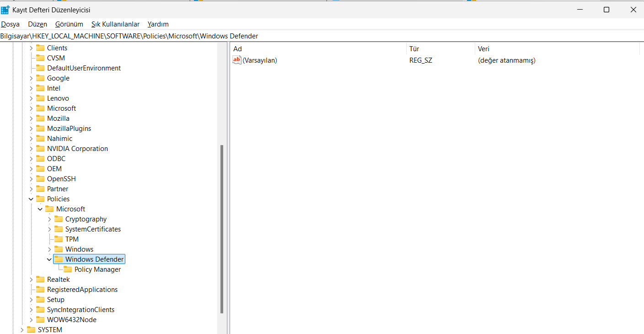This screenshot has height=334, width=644.
Task: Click the OEM folder icon
Action: [x=40, y=169]
